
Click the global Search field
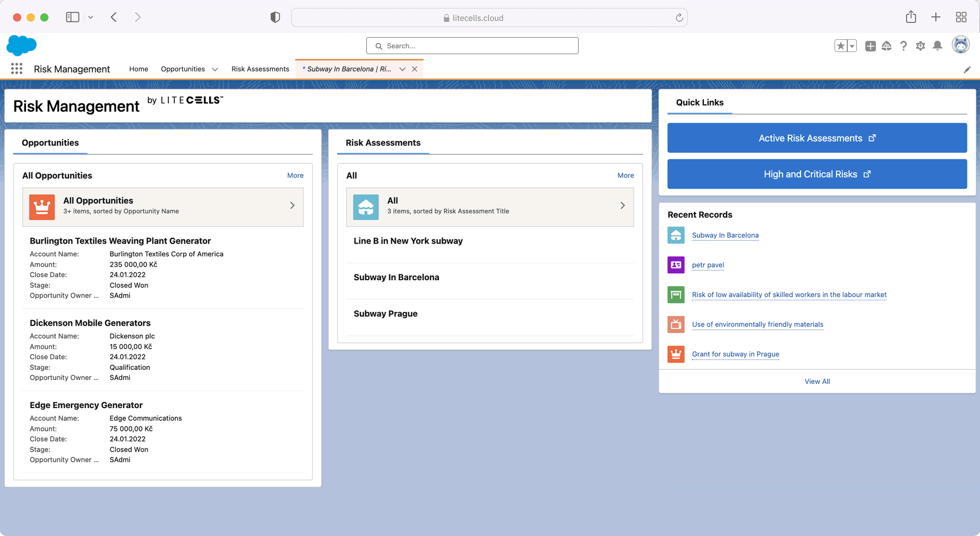pyautogui.click(x=472, y=46)
